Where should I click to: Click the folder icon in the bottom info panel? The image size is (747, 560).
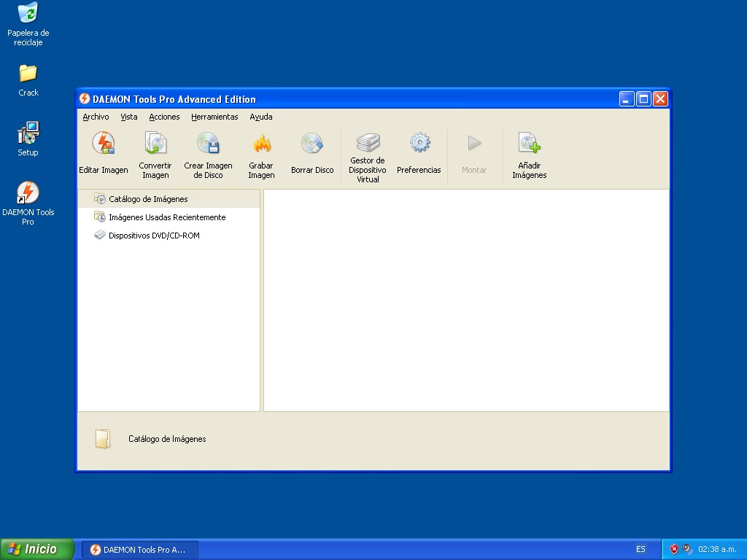pyautogui.click(x=103, y=438)
